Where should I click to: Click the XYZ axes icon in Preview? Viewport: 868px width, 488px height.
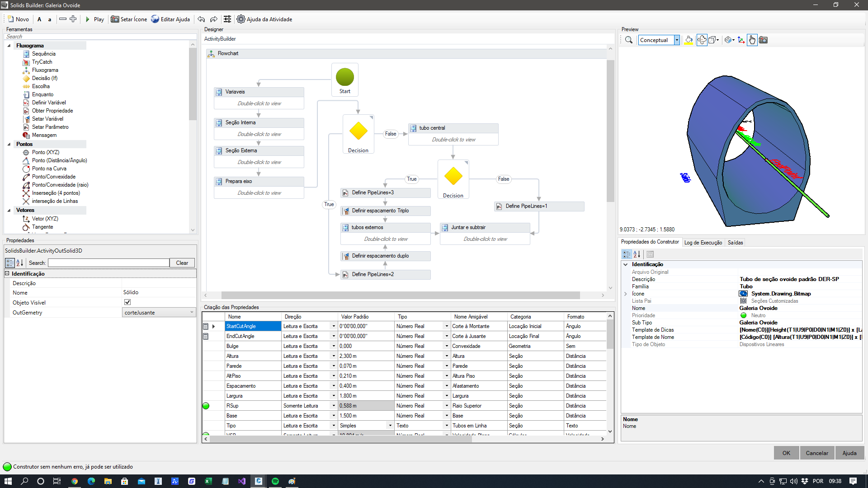point(741,40)
